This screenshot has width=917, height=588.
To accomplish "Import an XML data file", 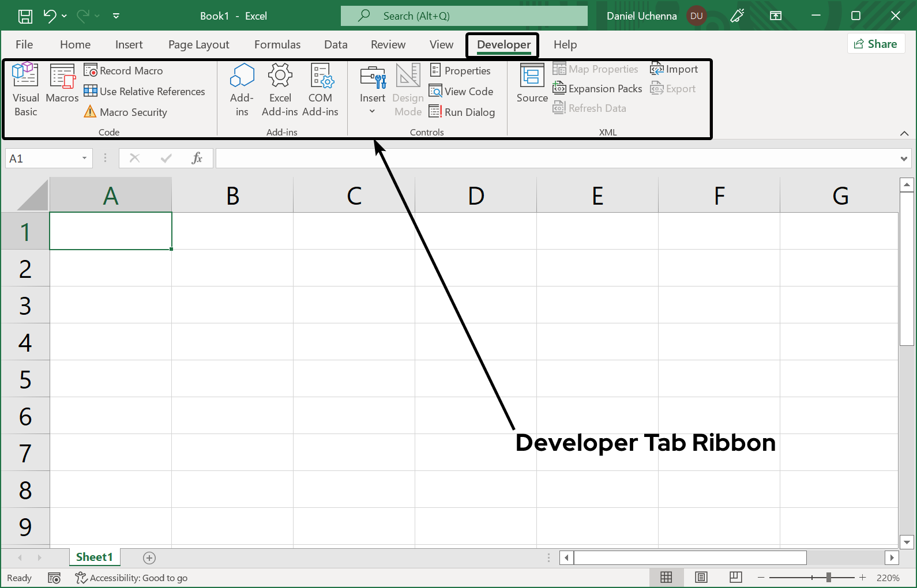I will (674, 69).
